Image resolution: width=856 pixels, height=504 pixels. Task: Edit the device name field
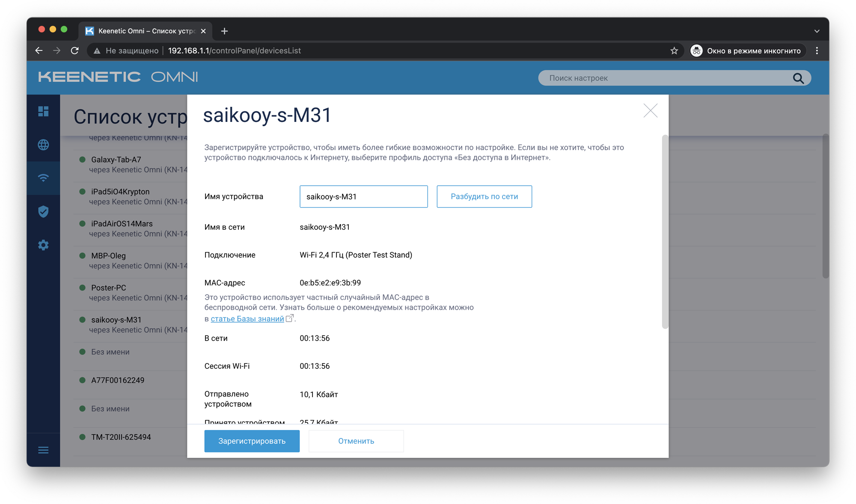pos(363,196)
